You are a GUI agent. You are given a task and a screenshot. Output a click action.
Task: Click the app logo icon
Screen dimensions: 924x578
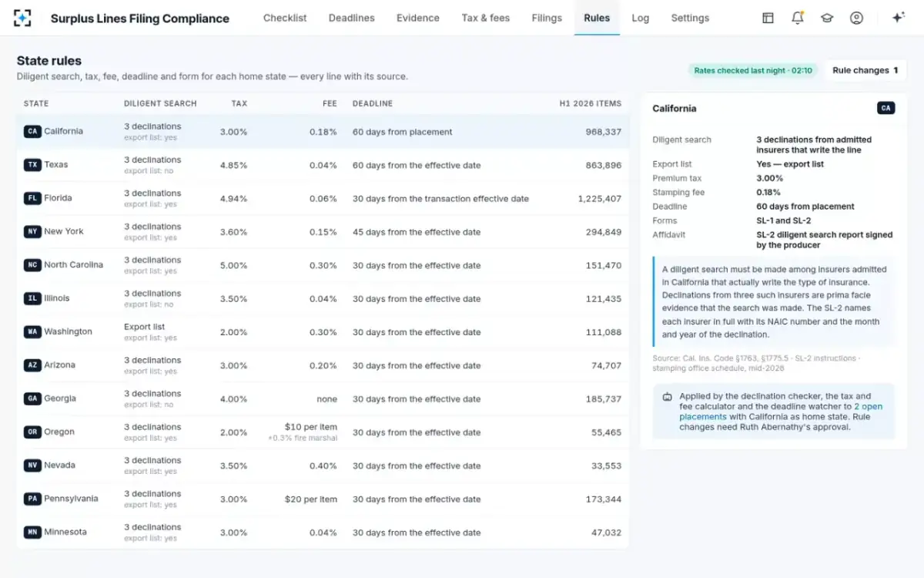pos(23,18)
